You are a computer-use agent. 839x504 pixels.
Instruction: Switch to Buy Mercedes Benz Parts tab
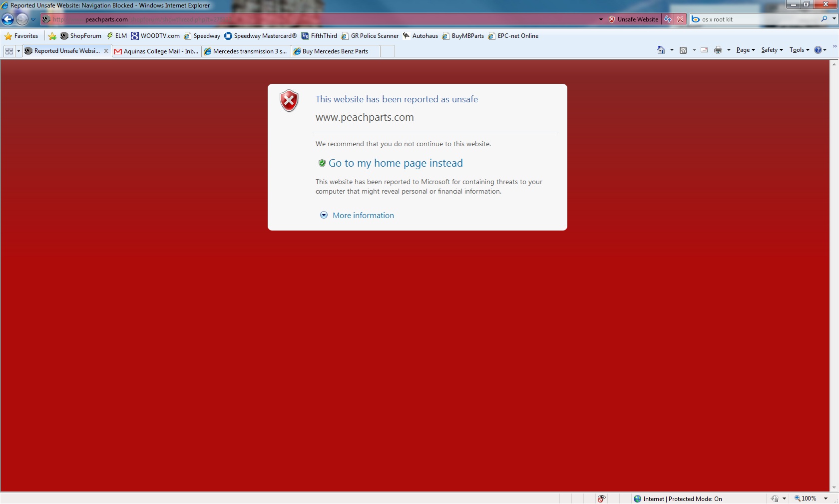pyautogui.click(x=336, y=51)
